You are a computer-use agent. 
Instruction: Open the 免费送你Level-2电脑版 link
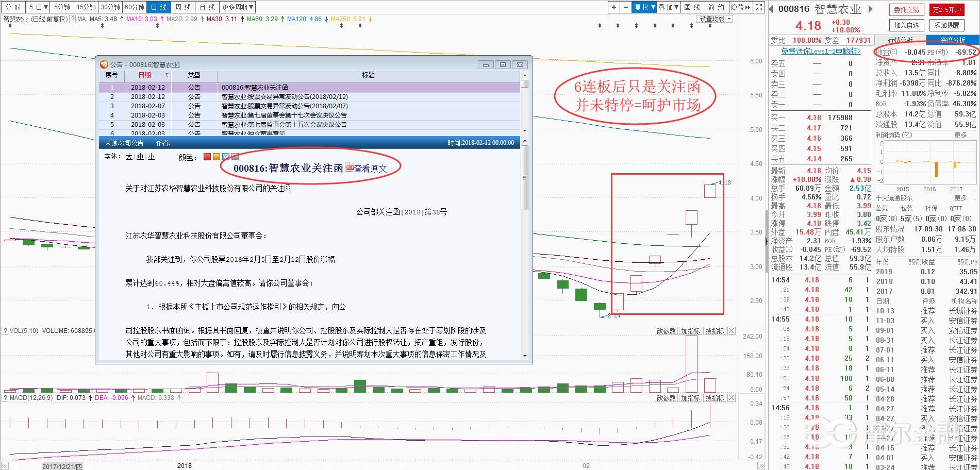point(821,51)
